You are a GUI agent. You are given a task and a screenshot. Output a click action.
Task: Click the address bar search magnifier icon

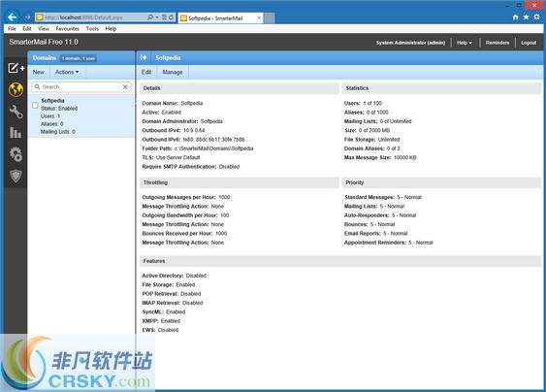(150, 17)
